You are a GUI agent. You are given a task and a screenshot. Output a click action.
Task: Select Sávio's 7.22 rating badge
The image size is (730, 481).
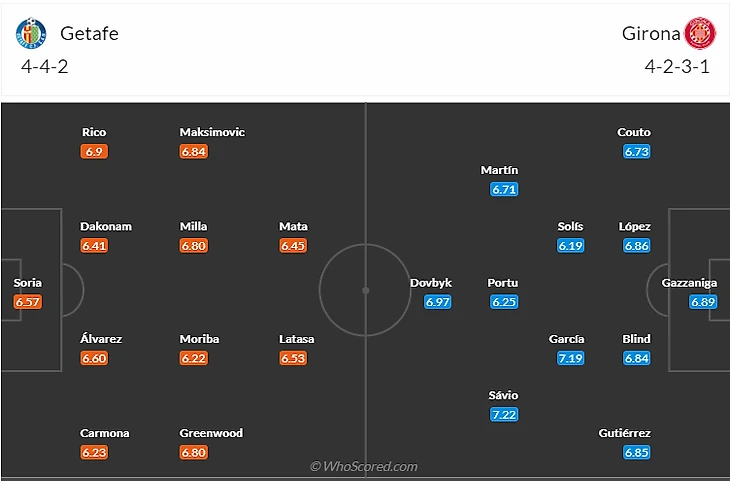[504, 415]
